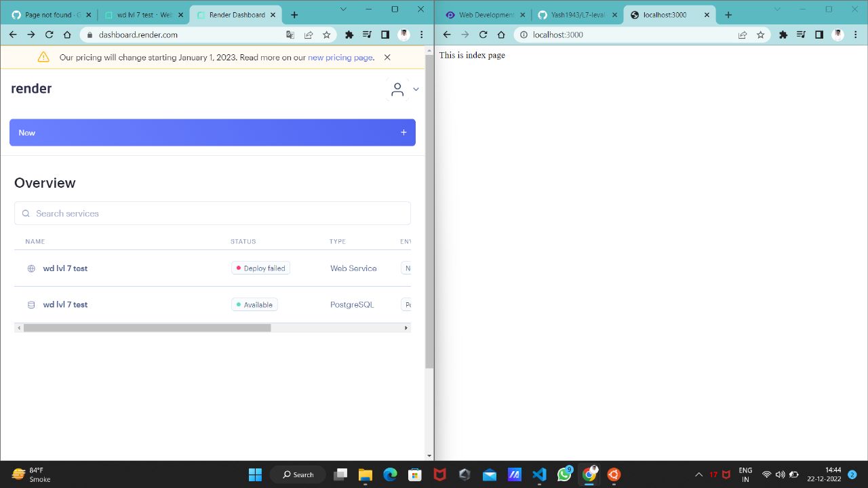Bookmark the localhost:3000 page with the star
868x488 pixels.
coord(760,35)
